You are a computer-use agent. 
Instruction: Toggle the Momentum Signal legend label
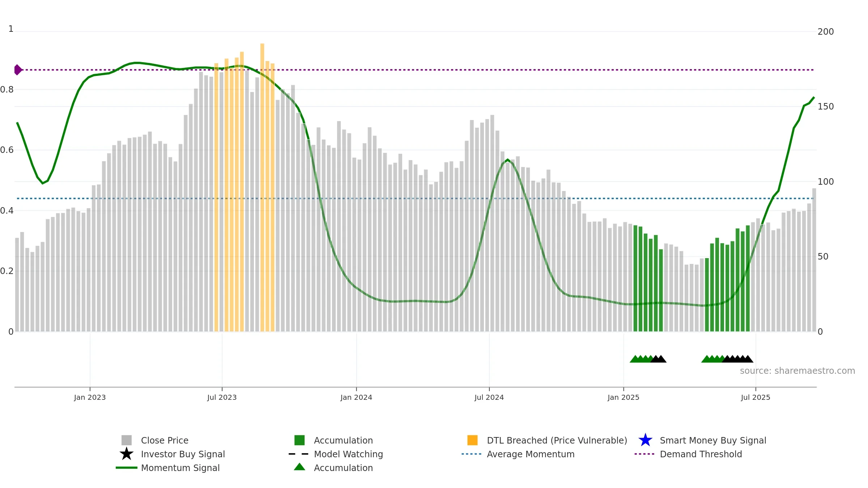[x=180, y=468]
